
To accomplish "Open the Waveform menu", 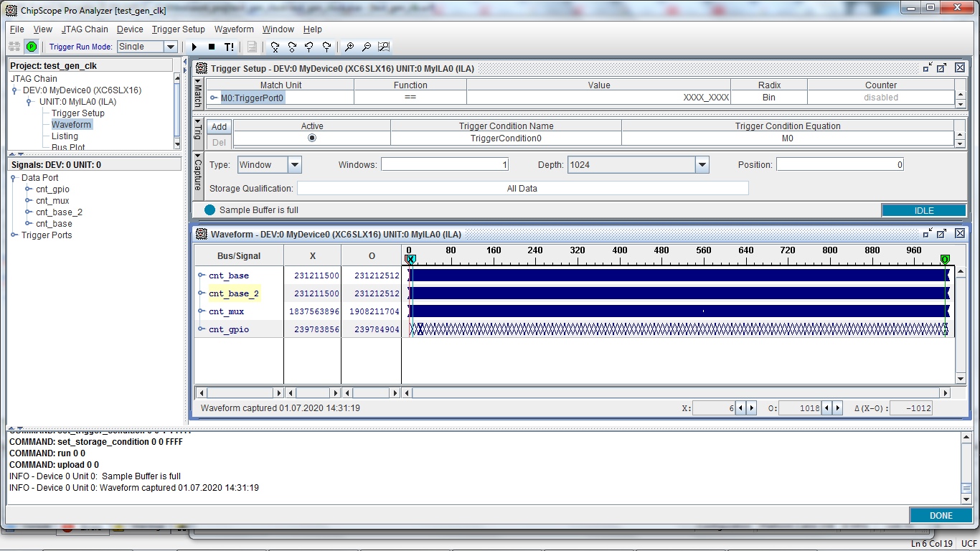I will click(234, 29).
